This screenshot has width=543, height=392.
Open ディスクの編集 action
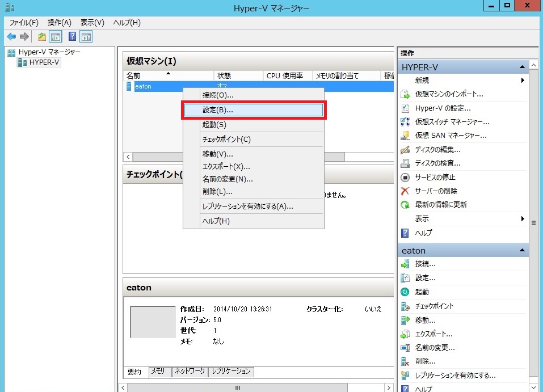click(x=437, y=150)
